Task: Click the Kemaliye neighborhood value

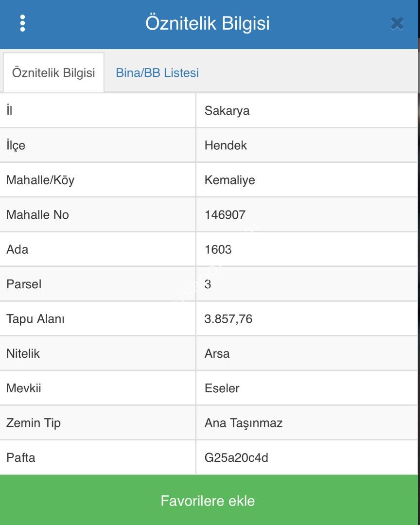Action: pyautogui.click(x=229, y=180)
